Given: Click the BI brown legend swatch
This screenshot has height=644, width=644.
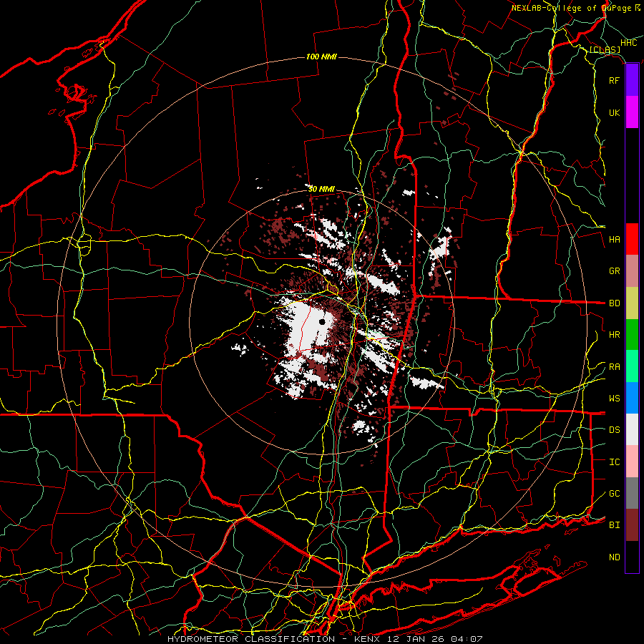Looking at the screenshot, I should pyautogui.click(x=632, y=525).
